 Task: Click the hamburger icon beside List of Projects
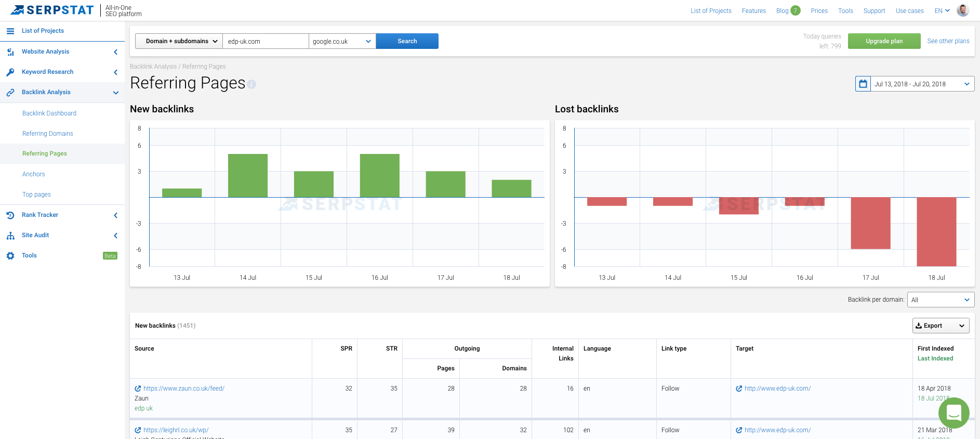click(10, 31)
